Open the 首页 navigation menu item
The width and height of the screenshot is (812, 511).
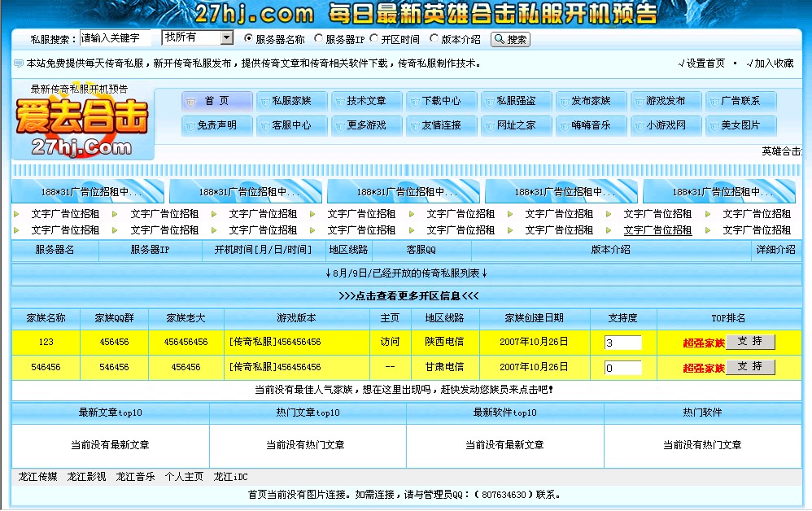(x=217, y=101)
